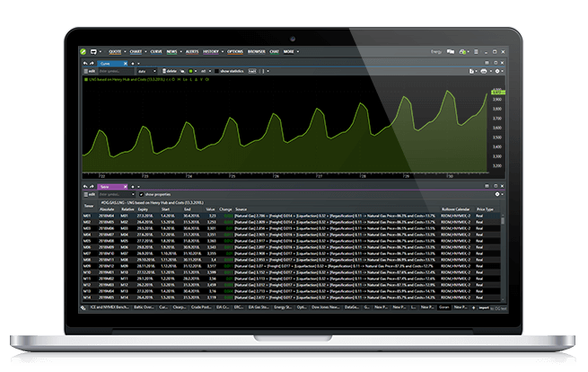Click the redo arrow in the Curve panel
This screenshot has height=372, width=588.
point(92,64)
